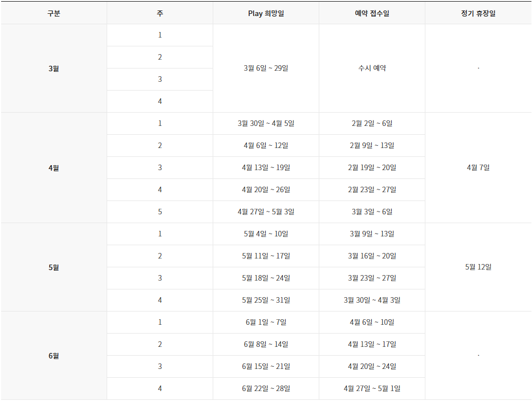The image size is (532, 401).
Task: Select the 3월 6일 ~ 29일 play date
Action: pyautogui.click(x=266, y=68)
